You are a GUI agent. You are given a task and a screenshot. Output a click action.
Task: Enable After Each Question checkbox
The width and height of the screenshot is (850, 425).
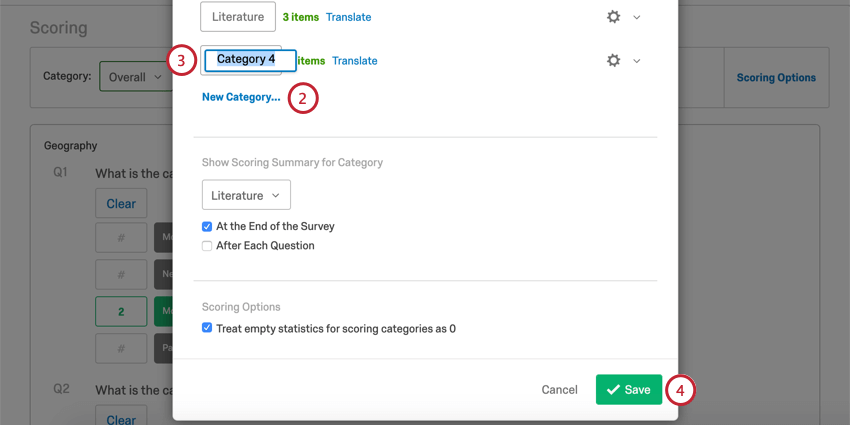(x=207, y=246)
